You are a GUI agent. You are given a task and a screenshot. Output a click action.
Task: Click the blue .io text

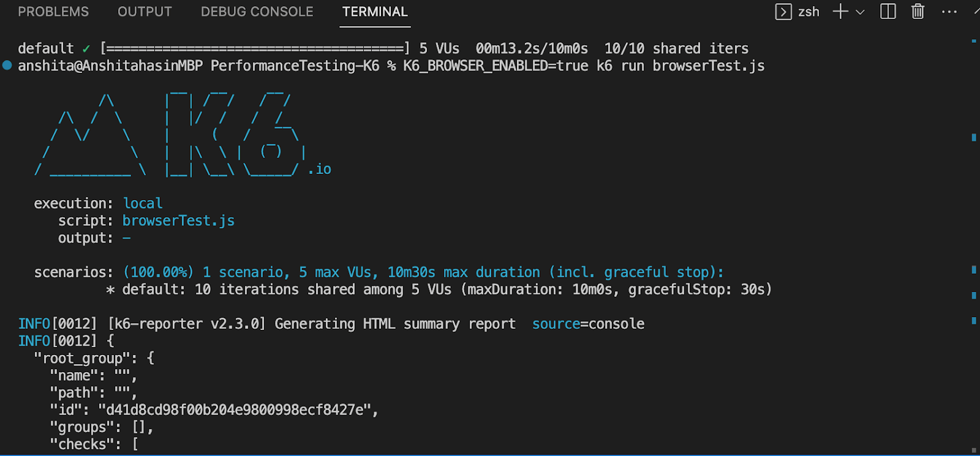point(320,169)
